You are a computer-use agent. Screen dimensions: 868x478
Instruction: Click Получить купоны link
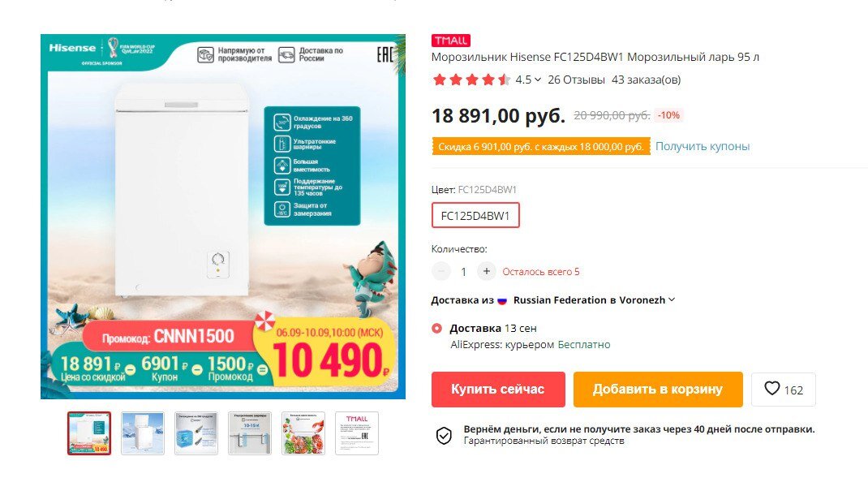point(703,146)
